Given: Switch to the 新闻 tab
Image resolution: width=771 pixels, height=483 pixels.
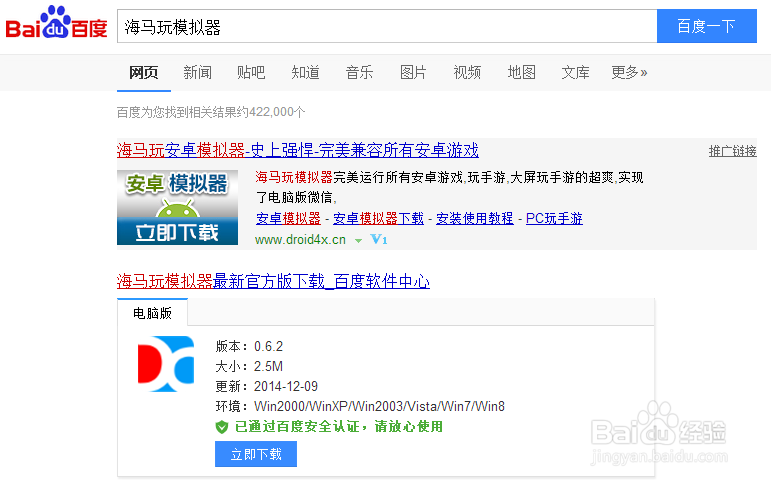Looking at the screenshot, I should (x=197, y=73).
